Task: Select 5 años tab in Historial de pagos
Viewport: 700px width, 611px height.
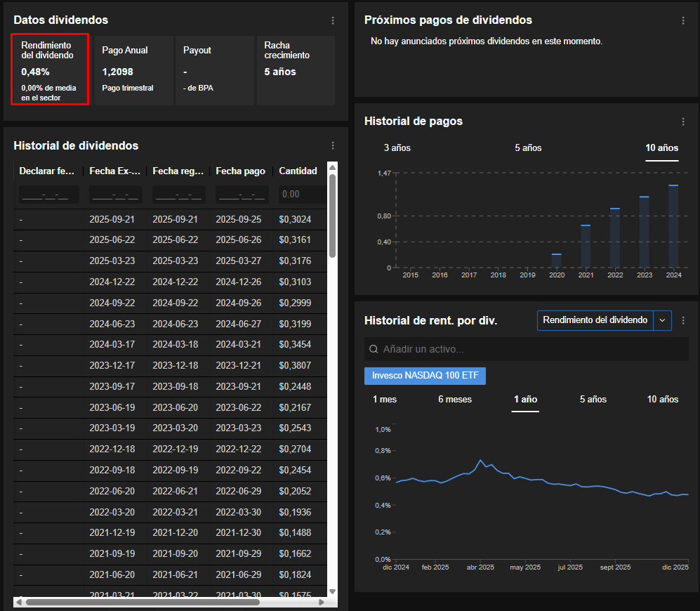Action: point(528,148)
